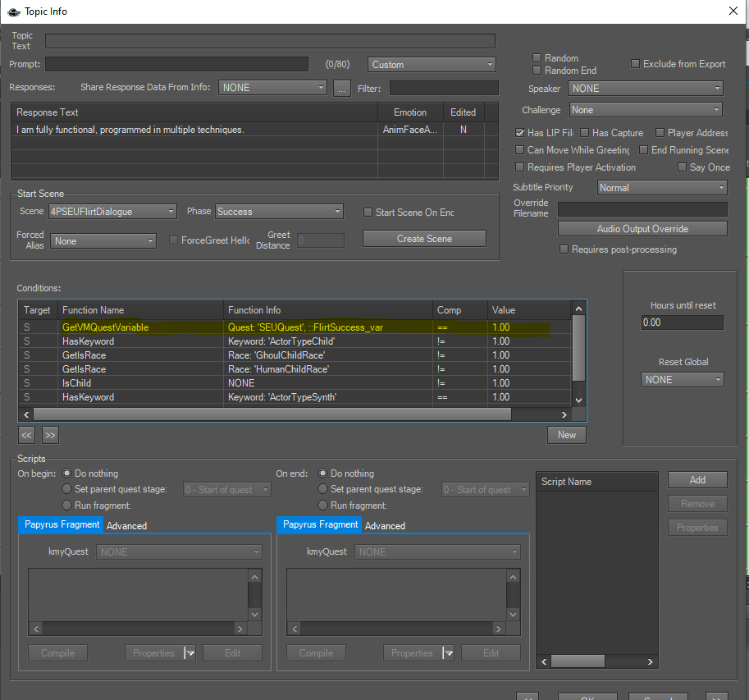Open Share Response Data From Info dropdown

point(272,88)
